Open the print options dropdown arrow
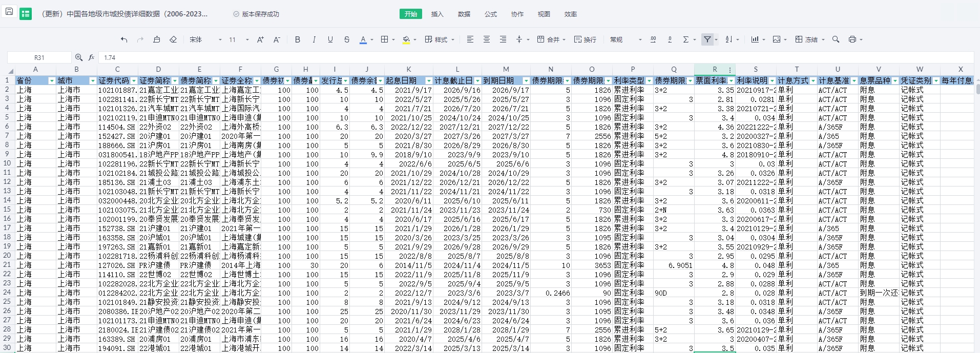This screenshot has height=353, width=980. click(x=861, y=39)
